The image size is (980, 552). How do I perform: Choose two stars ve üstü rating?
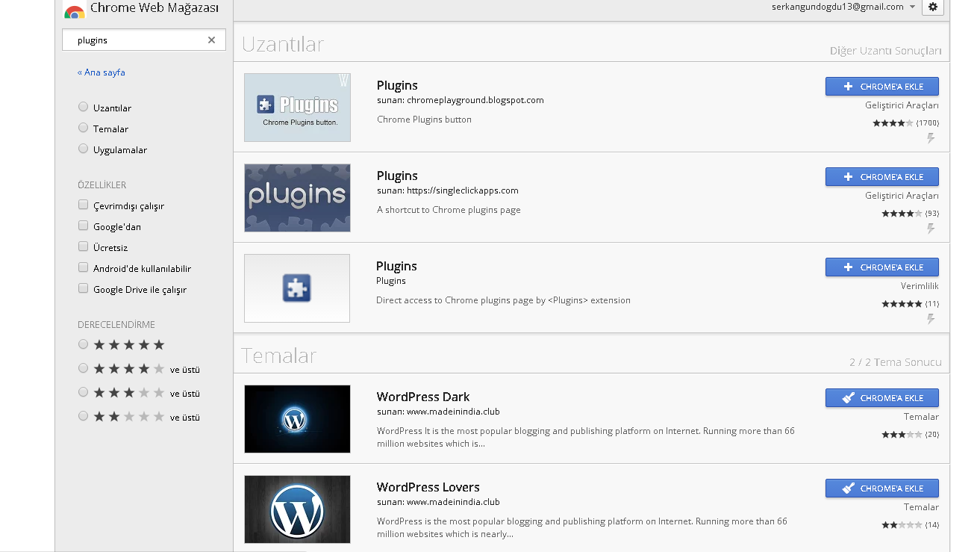[x=83, y=416]
